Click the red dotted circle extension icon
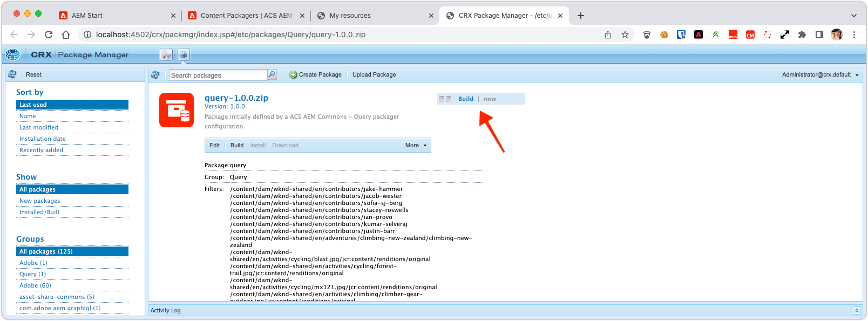Viewport: 868px width, 321px height. tap(768, 35)
